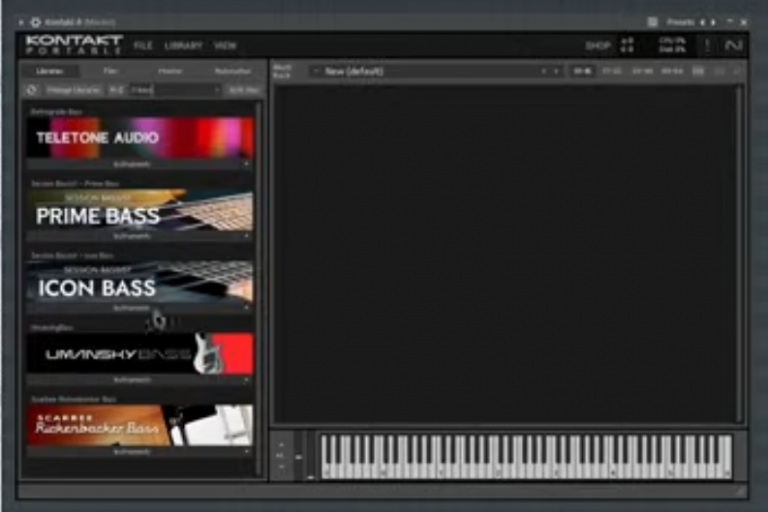Click Instruments bar under Rickenbacker Bass

[x=133, y=452]
